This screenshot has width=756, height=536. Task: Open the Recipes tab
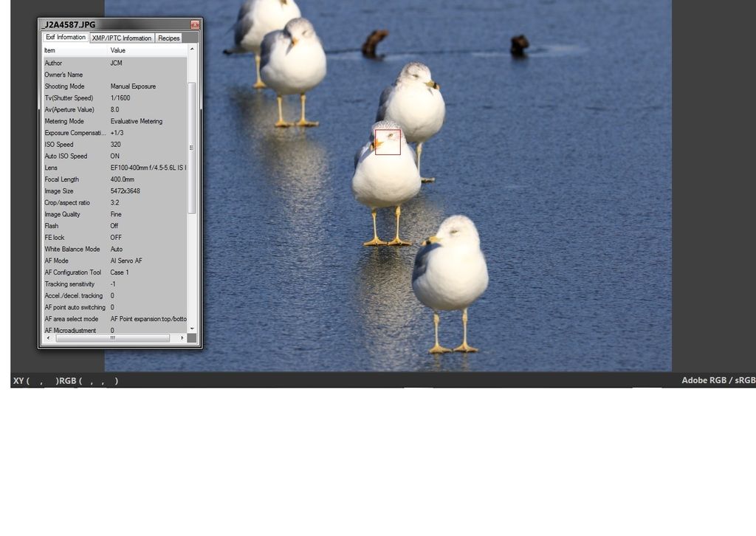(169, 38)
